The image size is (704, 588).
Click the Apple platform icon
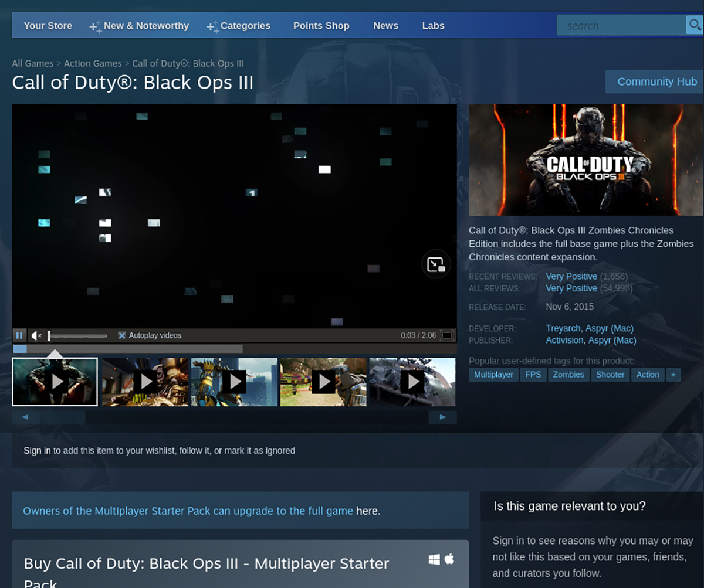[x=449, y=559]
